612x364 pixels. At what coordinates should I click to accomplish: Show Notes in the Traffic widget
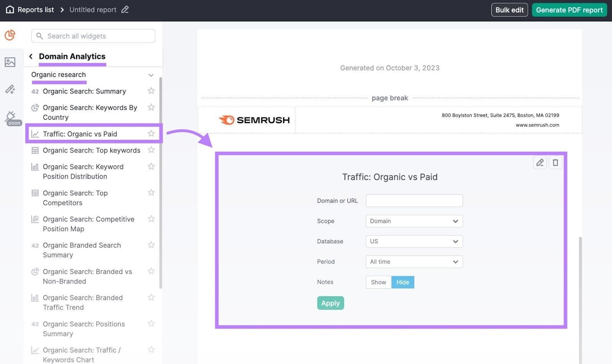(378, 282)
